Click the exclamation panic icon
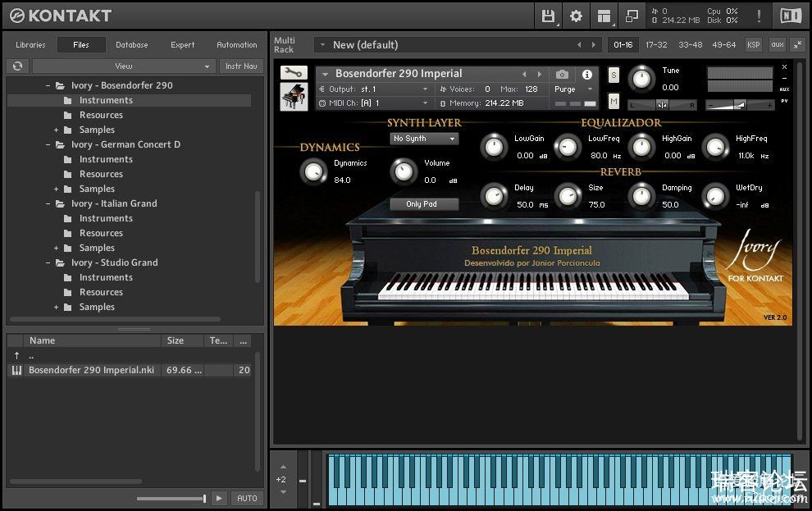812x511 pixels. [759, 16]
